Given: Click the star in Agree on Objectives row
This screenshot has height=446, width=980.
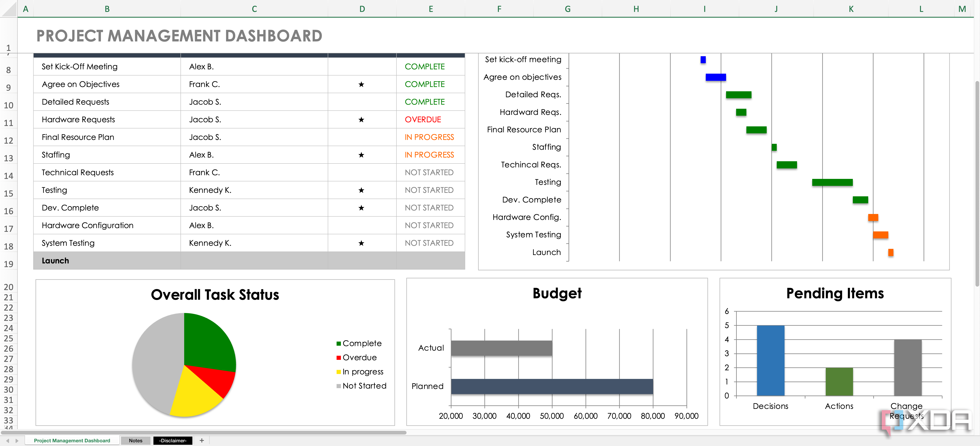Looking at the screenshot, I should (361, 84).
